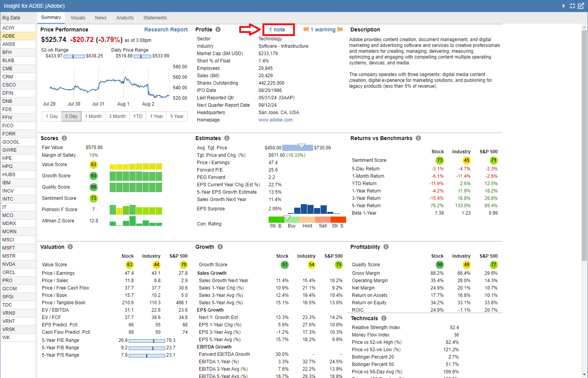Click the $525.74 stock price
588x378 pixels.
point(54,40)
